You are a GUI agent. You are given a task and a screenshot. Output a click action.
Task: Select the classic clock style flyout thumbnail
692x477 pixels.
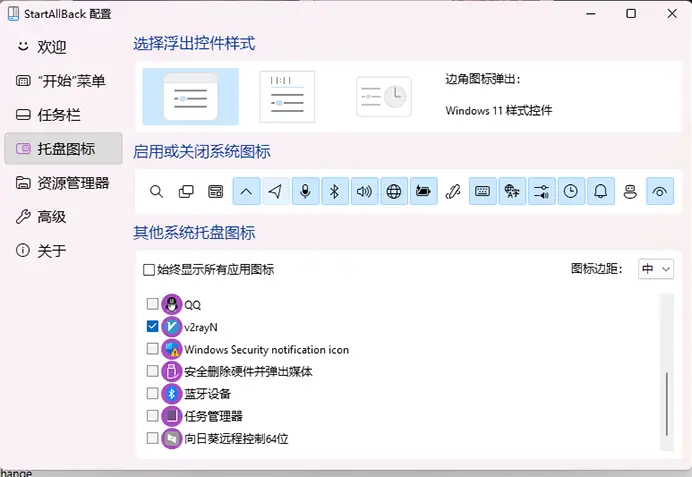[x=384, y=97]
